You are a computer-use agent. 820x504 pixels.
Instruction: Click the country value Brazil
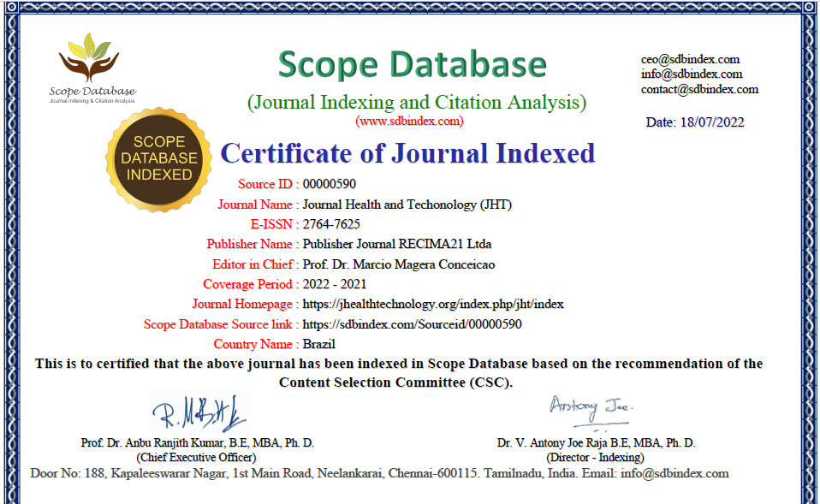[319, 345]
